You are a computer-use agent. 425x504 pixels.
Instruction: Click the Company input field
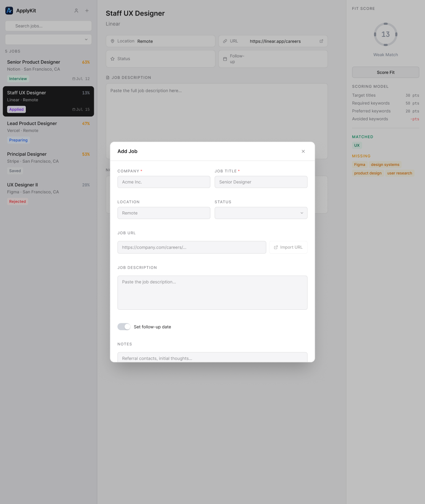click(x=164, y=182)
